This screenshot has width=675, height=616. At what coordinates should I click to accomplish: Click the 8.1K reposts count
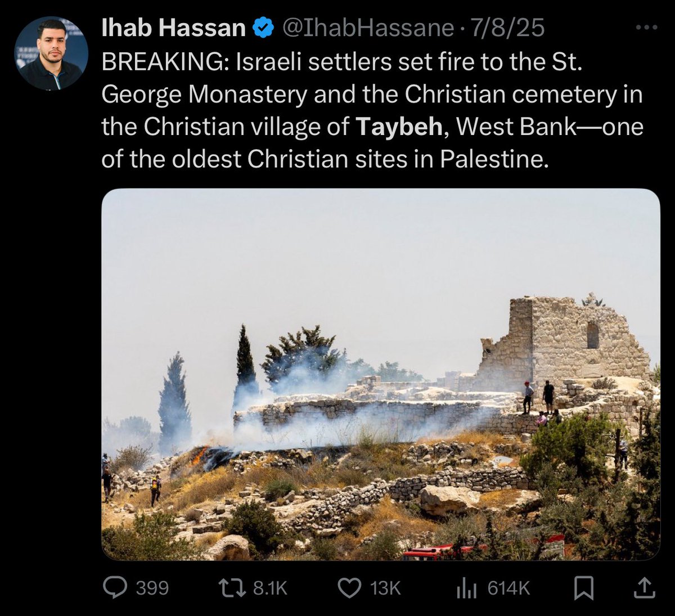[270, 588]
